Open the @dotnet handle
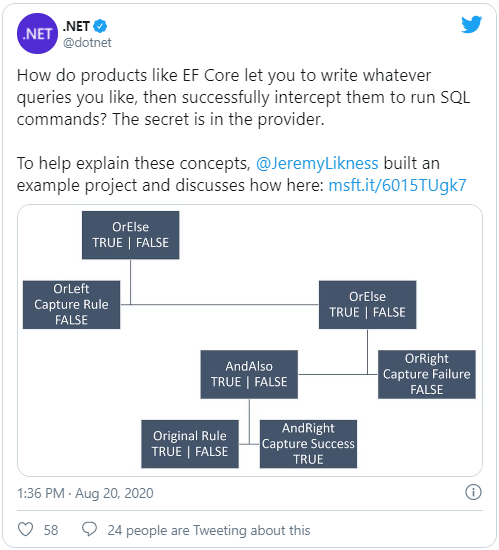 coord(87,43)
